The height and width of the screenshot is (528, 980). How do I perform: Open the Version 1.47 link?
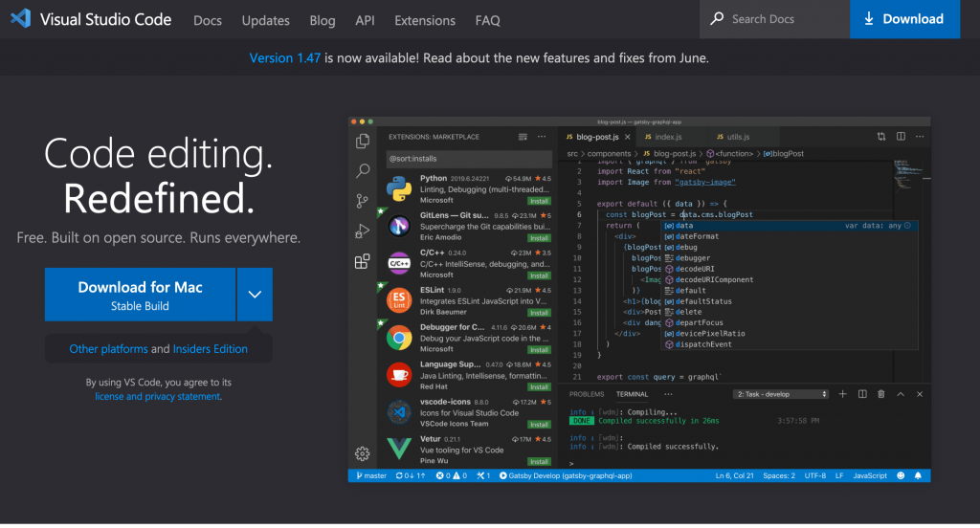[285, 58]
